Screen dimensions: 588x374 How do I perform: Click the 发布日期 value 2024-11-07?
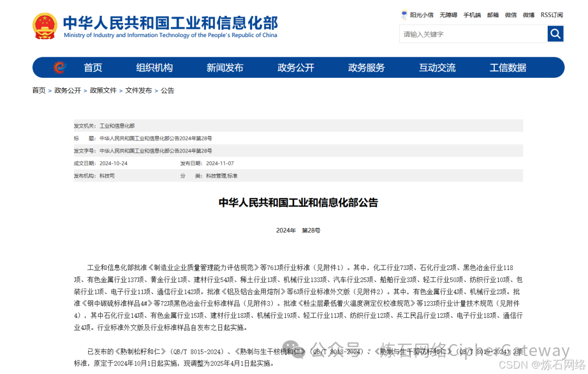click(x=220, y=163)
